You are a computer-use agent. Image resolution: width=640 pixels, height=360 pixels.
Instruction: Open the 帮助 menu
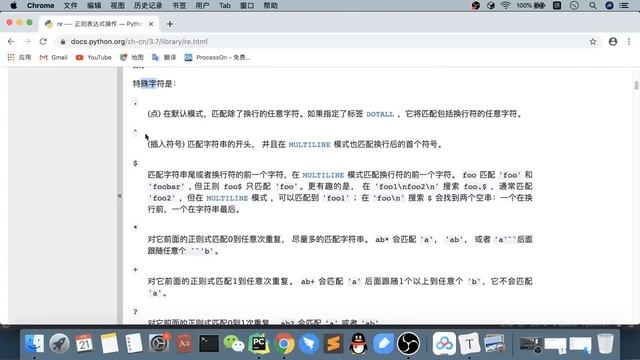click(x=271, y=6)
